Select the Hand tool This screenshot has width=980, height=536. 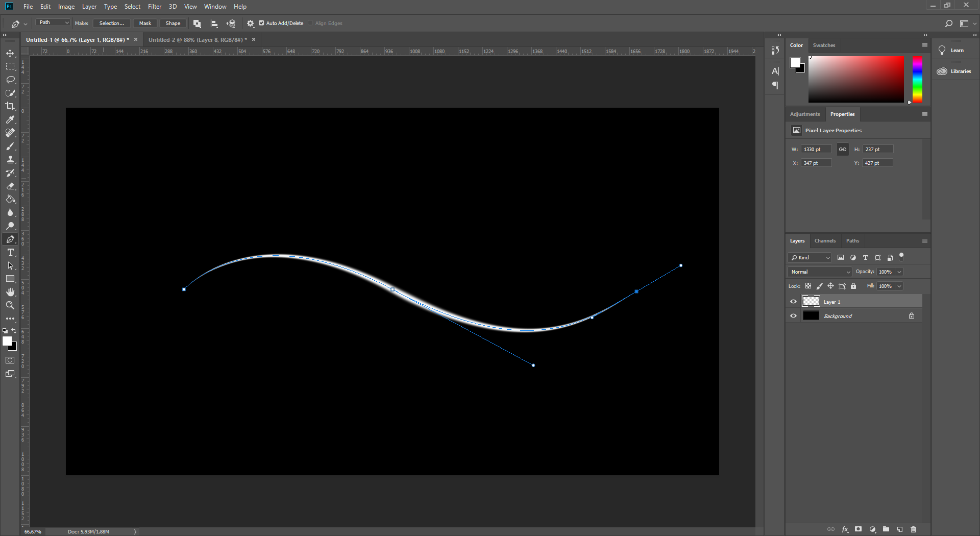(x=10, y=292)
